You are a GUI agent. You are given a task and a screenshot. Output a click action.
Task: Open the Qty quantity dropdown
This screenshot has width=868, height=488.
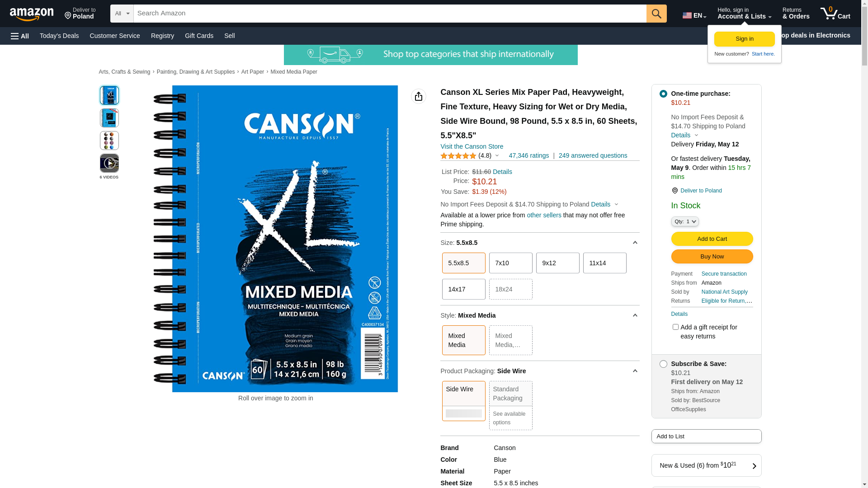[685, 221]
